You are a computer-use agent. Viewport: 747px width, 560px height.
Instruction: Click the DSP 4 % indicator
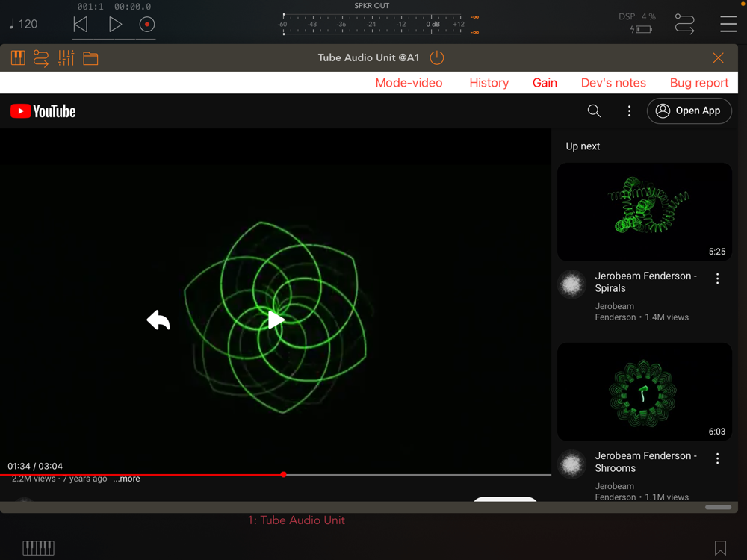pyautogui.click(x=637, y=16)
